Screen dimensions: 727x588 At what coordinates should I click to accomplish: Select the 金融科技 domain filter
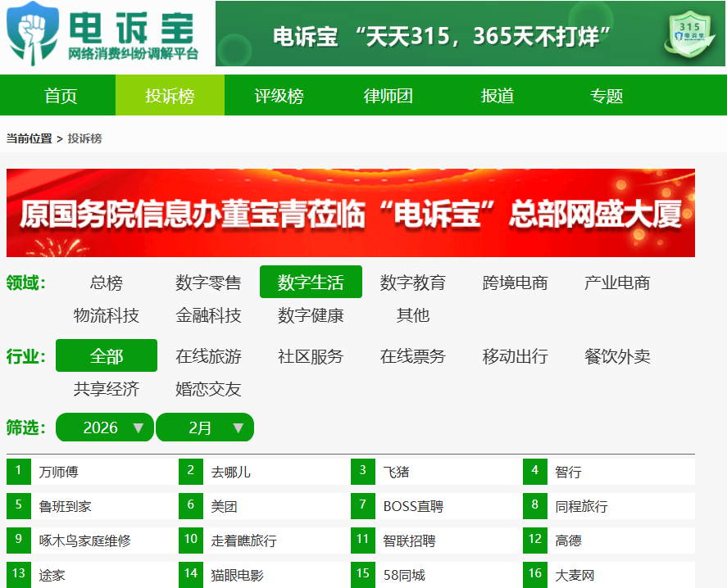click(208, 315)
